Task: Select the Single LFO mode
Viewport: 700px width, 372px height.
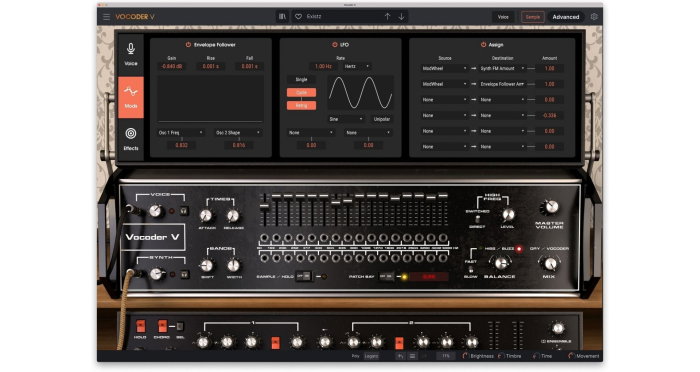Action: pos(301,79)
